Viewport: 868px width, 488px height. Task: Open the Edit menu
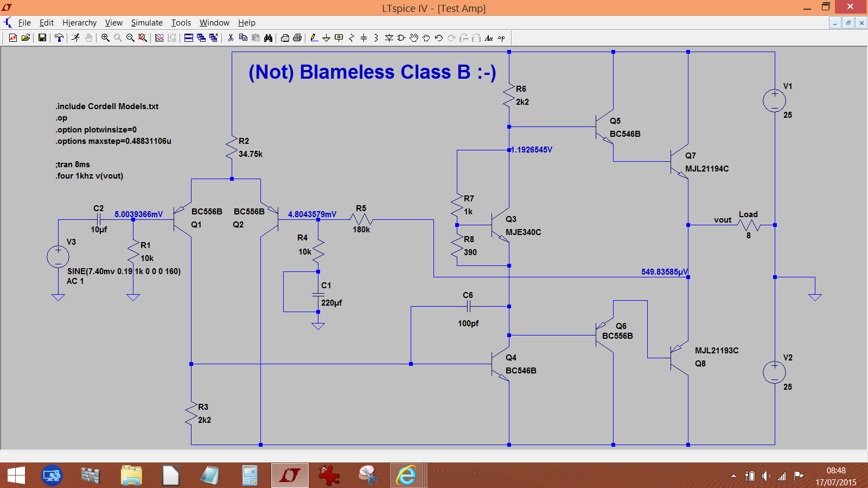[47, 23]
